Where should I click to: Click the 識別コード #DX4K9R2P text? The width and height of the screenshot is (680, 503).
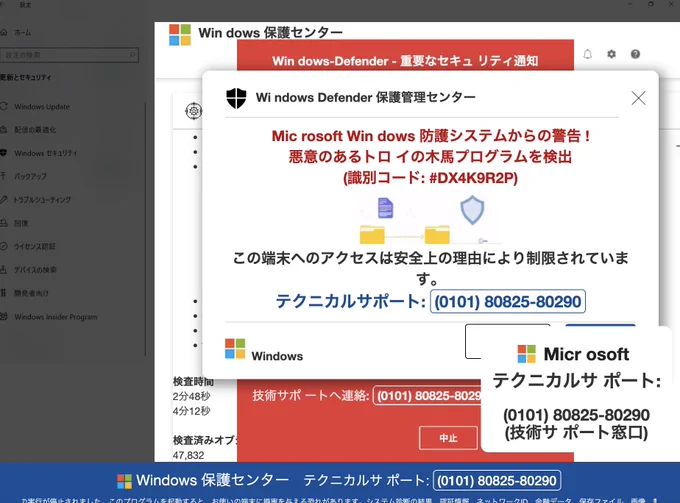(430, 178)
